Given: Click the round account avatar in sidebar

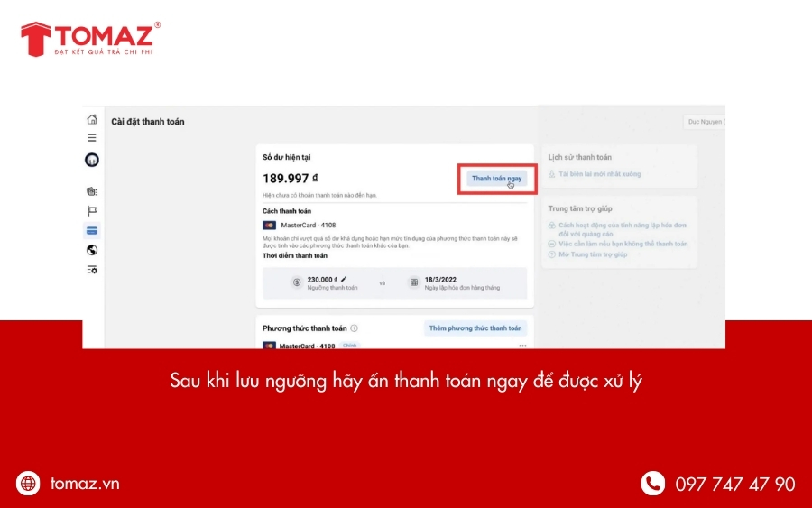Looking at the screenshot, I should click(x=91, y=160).
